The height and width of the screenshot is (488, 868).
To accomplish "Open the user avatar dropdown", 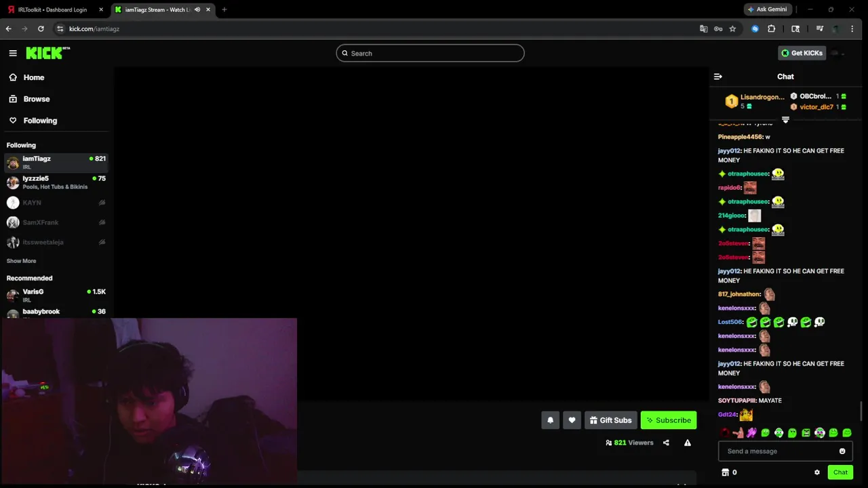I will [x=837, y=53].
